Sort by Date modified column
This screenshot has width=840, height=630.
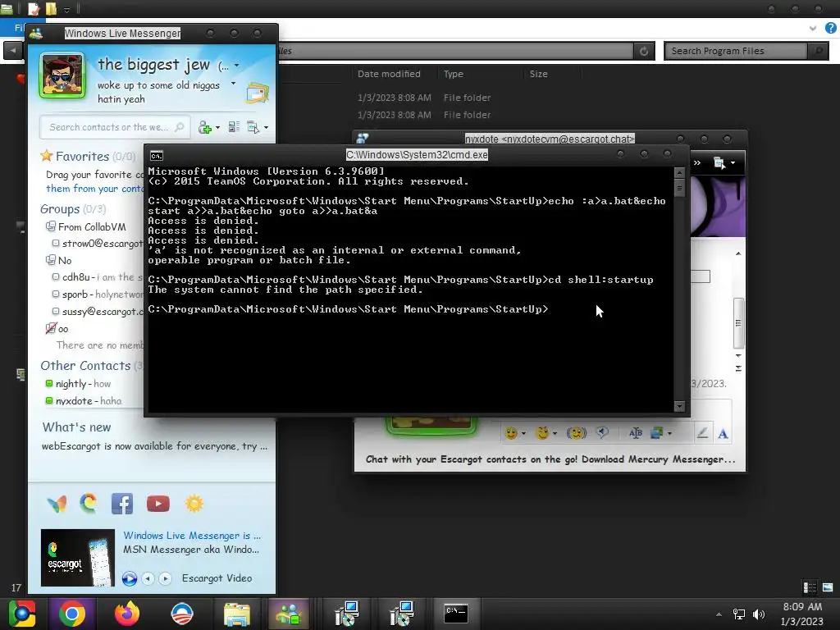389,74
